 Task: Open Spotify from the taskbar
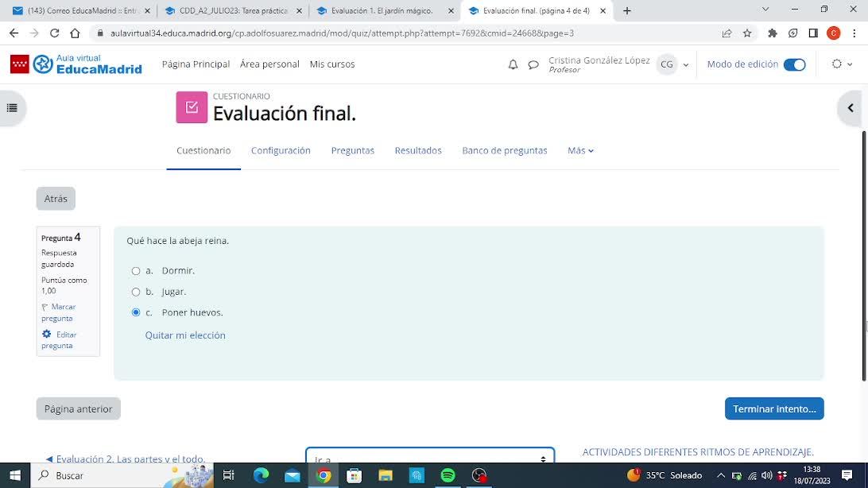448,475
